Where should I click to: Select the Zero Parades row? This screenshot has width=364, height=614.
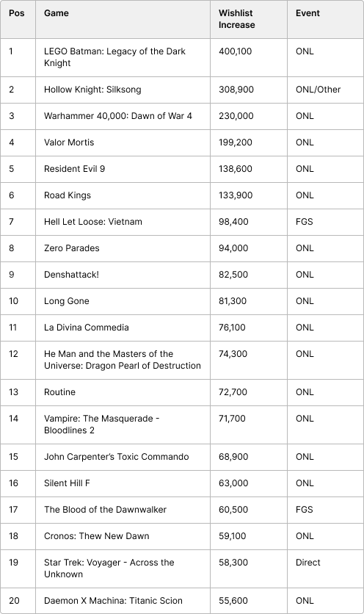pos(182,248)
